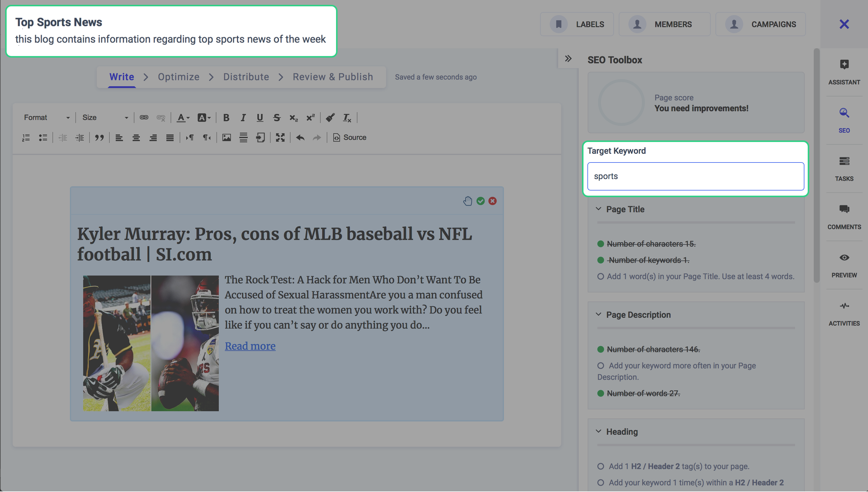Center align the text
The image size is (868, 492).
point(136,137)
